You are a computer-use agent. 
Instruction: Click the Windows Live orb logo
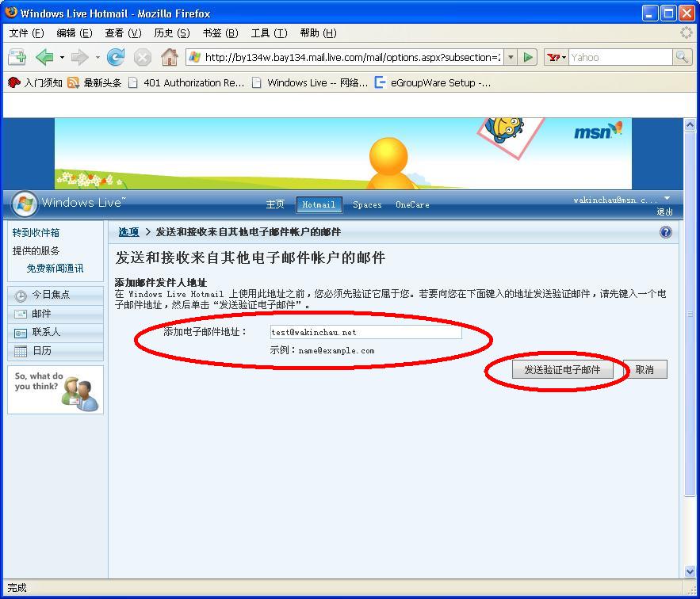(x=25, y=204)
